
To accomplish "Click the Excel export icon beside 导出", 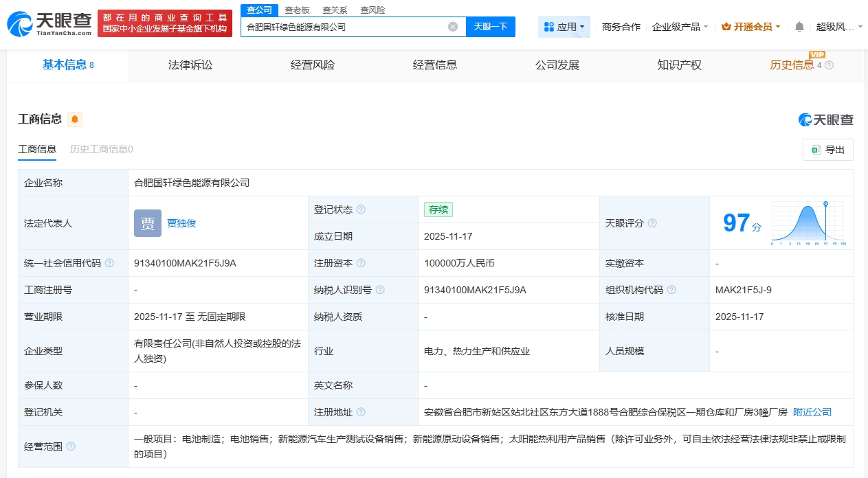I will [818, 150].
